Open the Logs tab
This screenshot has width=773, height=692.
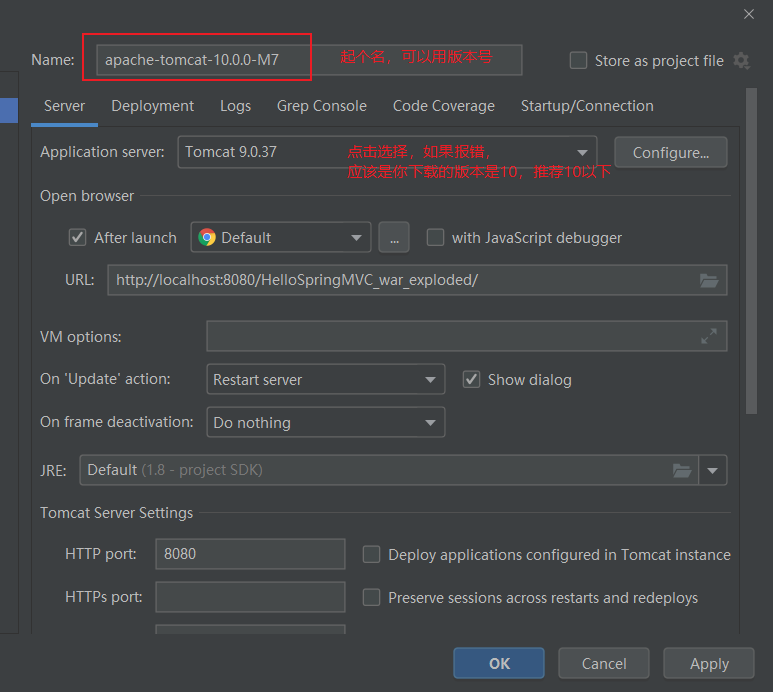point(235,106)
